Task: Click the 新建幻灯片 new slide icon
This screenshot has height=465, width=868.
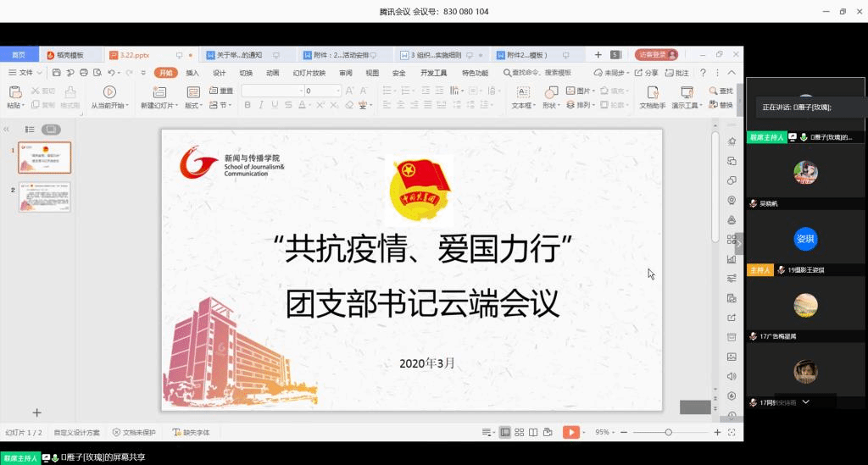Action: [158, 91]
